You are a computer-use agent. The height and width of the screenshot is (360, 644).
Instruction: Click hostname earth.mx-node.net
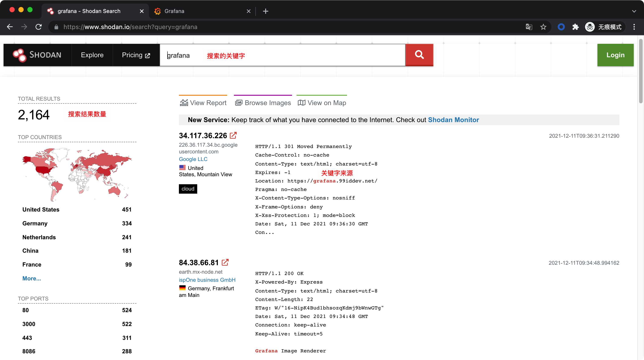tap(201, 272)
